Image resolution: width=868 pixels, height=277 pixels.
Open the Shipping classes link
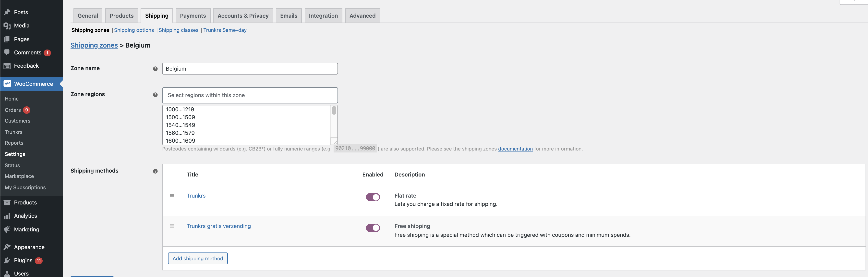178,30
